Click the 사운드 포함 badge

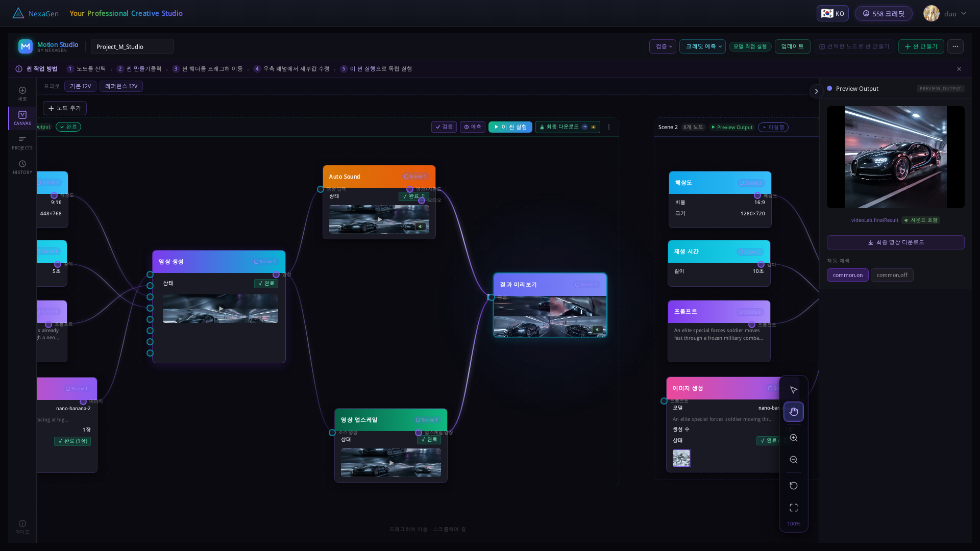(x=921, y=220)
